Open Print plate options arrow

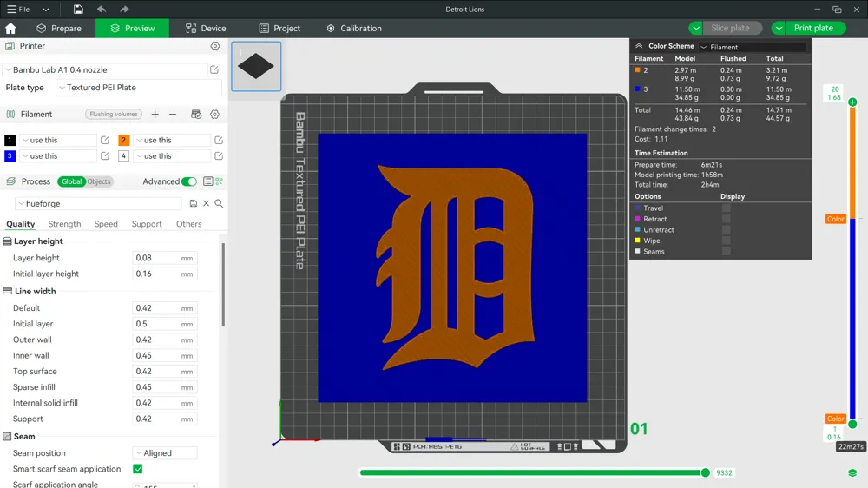click(779, 28)
